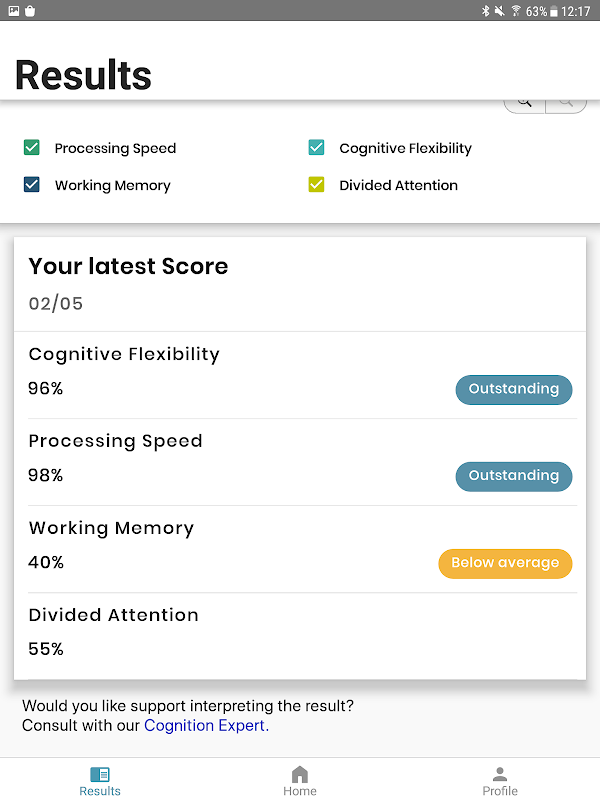Tap the right greyed magnifier zoom button
This screenshot has width=600, height=800.
coord(566,103)
